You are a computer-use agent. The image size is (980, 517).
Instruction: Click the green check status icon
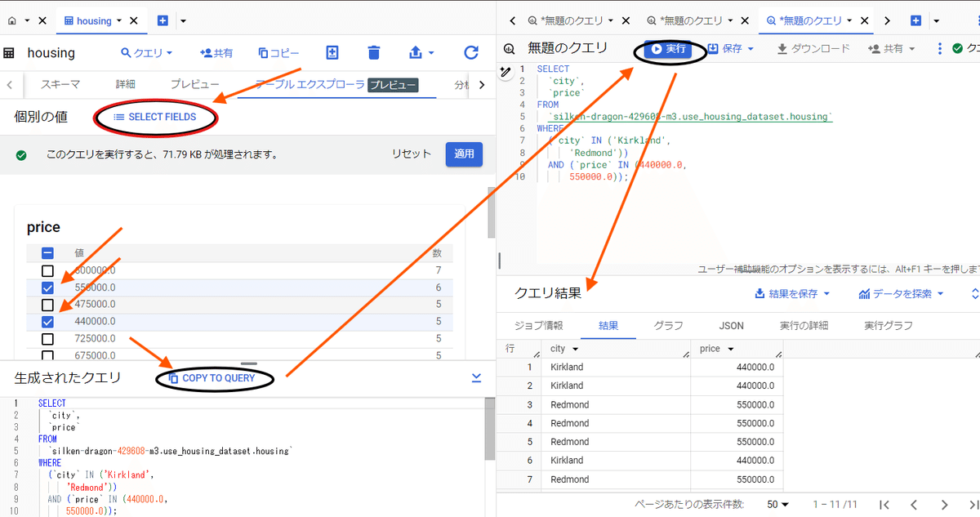pyautogui.click(x=21, y=154)
